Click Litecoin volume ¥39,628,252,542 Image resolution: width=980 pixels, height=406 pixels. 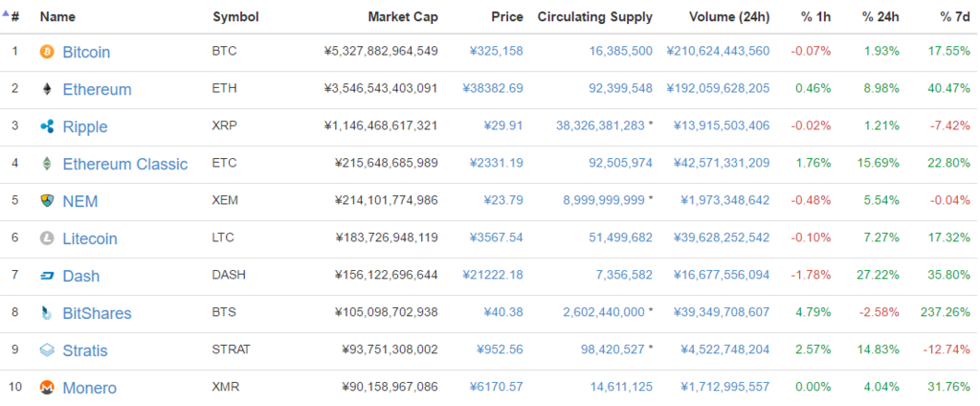point(722,237)
